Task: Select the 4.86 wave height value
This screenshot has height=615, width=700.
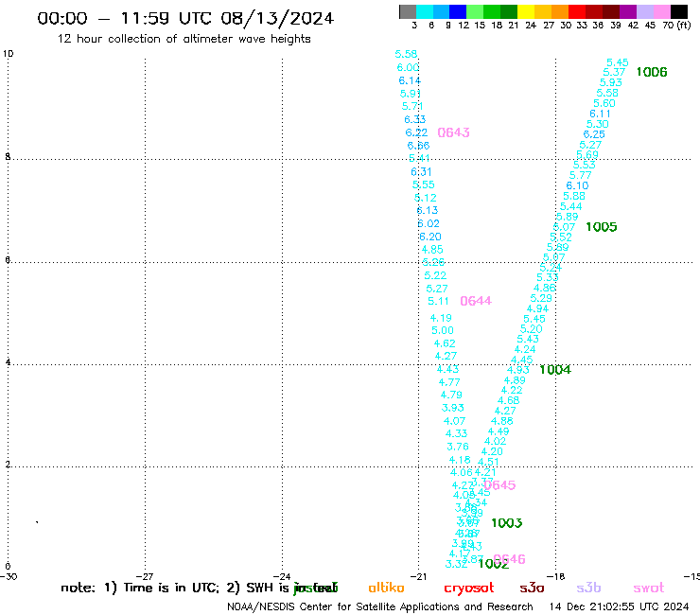Action: [545, 288]
